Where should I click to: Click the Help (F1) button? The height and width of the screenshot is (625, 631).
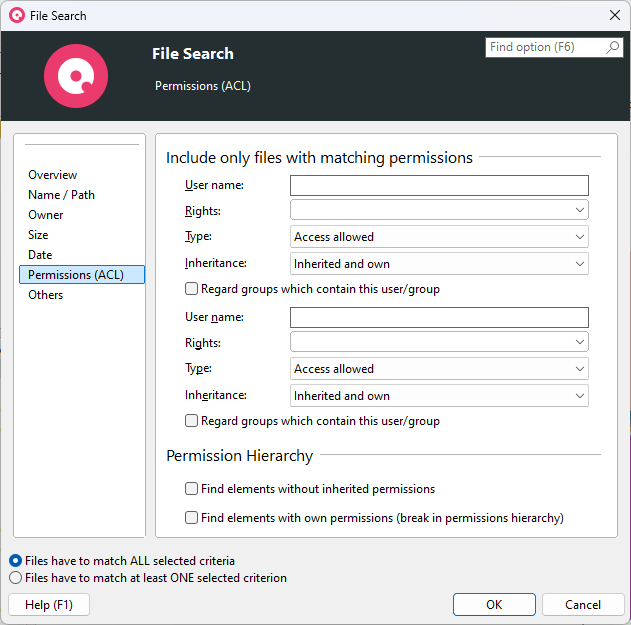coord(48,604)
